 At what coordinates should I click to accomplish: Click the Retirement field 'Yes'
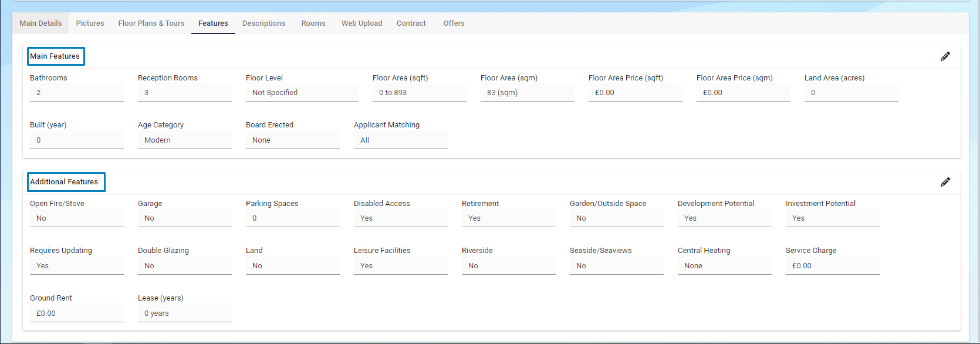pyautogui.click(x=509, y=218)
